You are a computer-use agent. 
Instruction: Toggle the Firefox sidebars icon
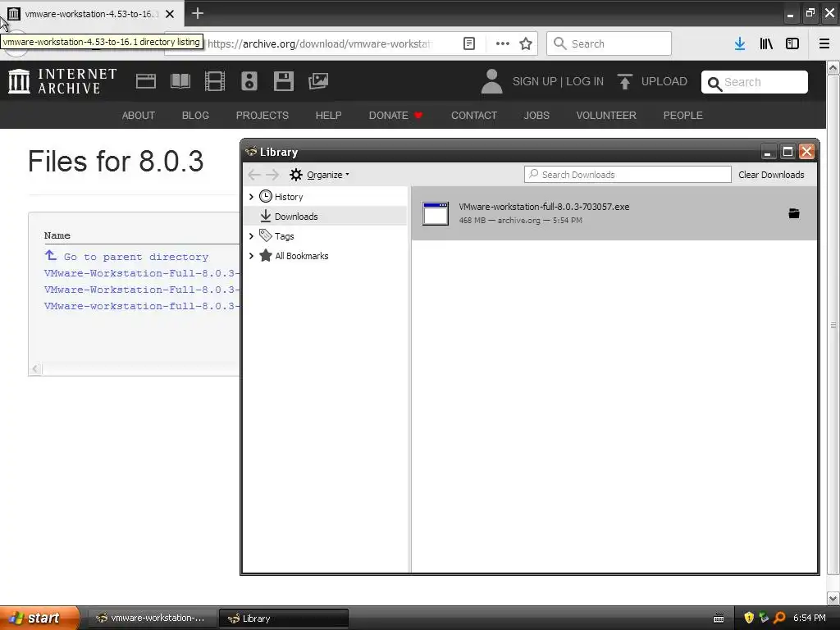point(792,43)
